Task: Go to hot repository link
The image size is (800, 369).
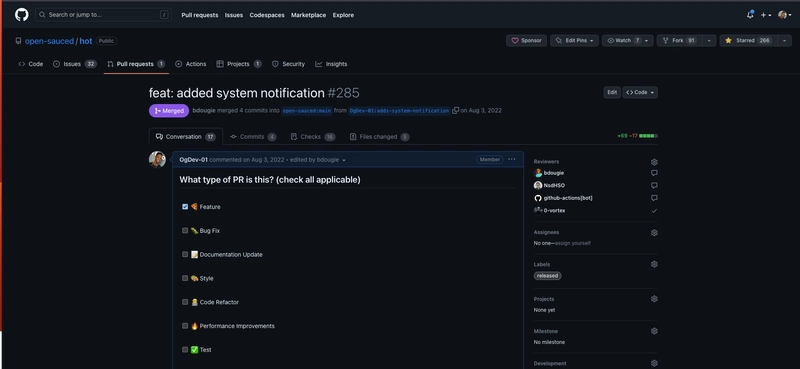Action: pos(86,41)
